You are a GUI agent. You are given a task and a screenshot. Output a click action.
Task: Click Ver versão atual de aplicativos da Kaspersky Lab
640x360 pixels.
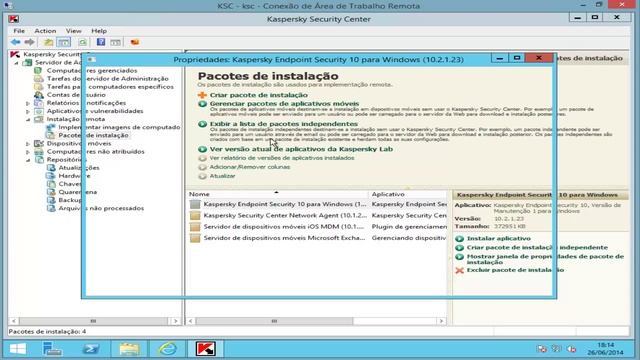[301, 149]
